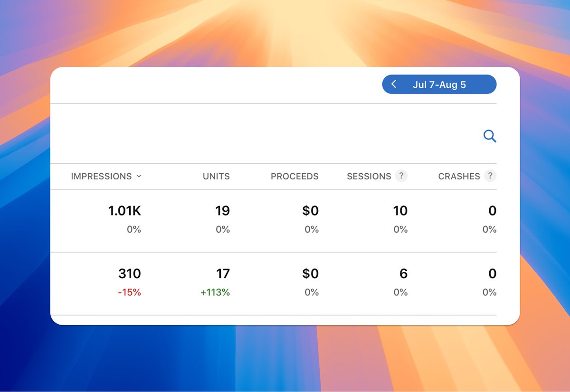The height and width of the screenshot is (392, 570).
Task: Sort by the Sessions column header
Action: click(x=369, y=176)
